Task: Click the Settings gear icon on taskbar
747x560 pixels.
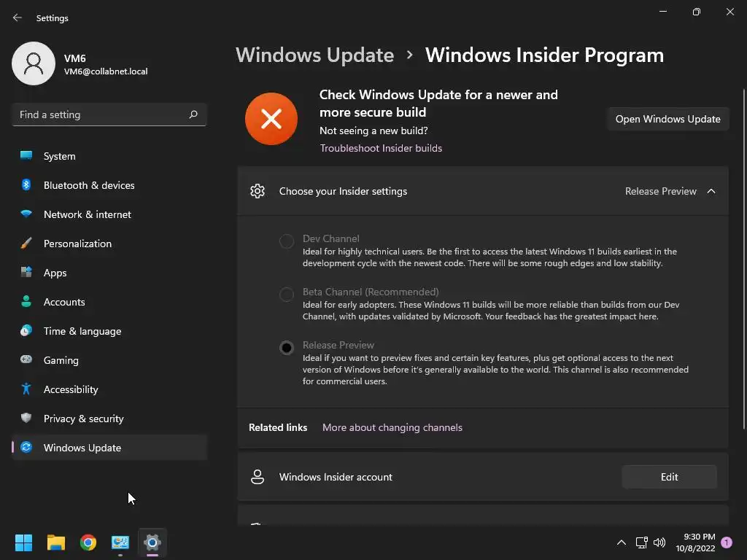Action: point(152,542)
